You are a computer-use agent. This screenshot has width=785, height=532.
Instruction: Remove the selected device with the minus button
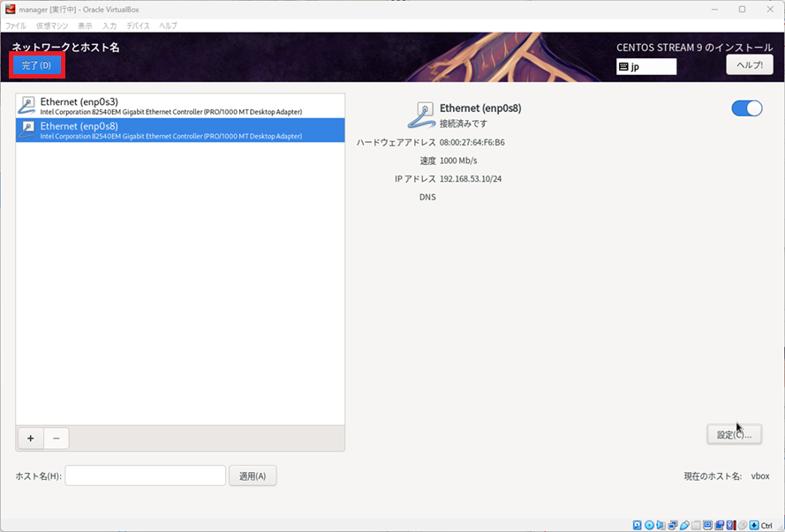click(57, 438)
